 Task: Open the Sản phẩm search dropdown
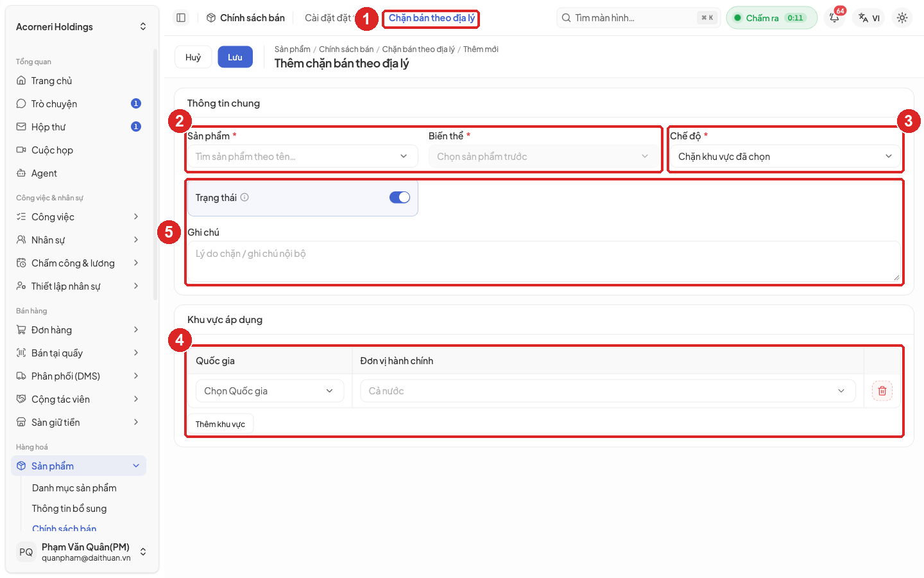(302, 157)
